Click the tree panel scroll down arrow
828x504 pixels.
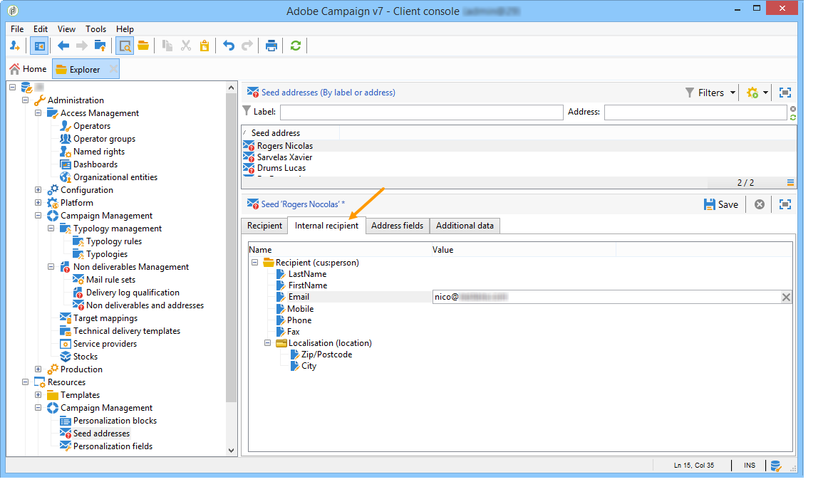232,450
